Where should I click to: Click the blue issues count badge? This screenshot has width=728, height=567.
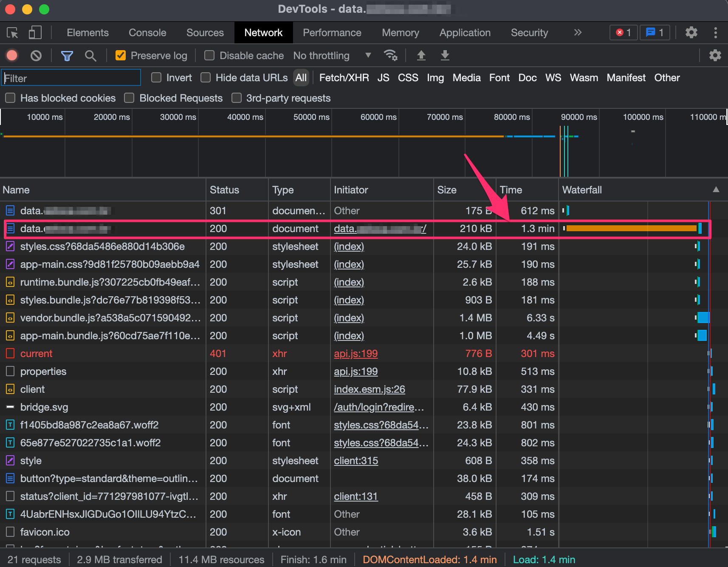(x=655, y=33)
